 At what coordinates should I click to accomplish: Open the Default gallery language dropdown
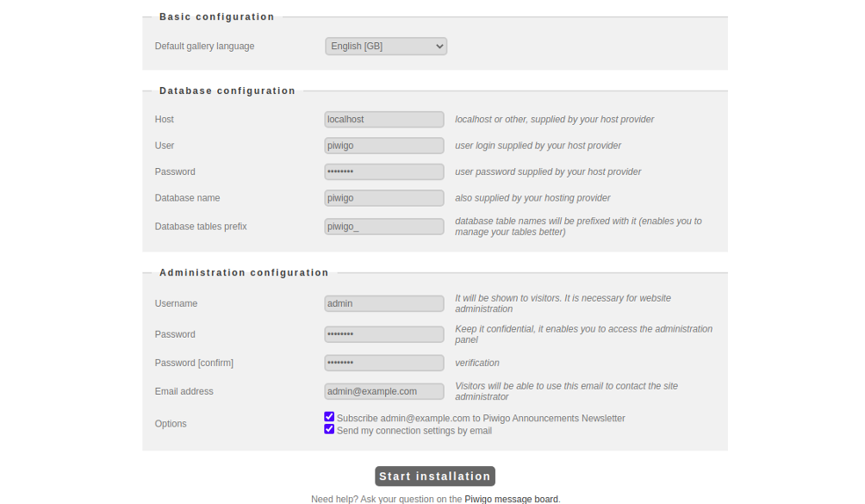pos(386,47)
